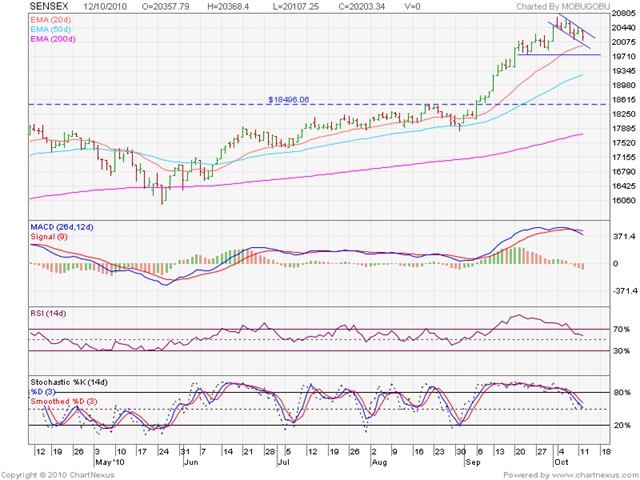Click the 18980 price axis value
The height and width of the screenshot is (480, 640).
(623, 85)
